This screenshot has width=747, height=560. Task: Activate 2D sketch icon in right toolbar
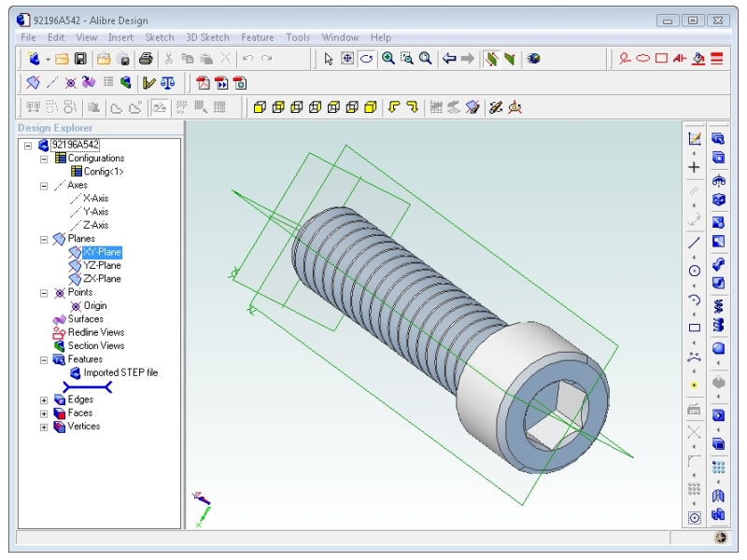pyautogui.click(x=695, y=138)
